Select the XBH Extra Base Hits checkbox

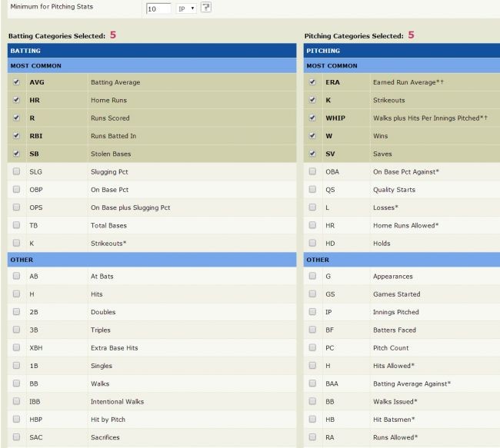tap(16, 347)
